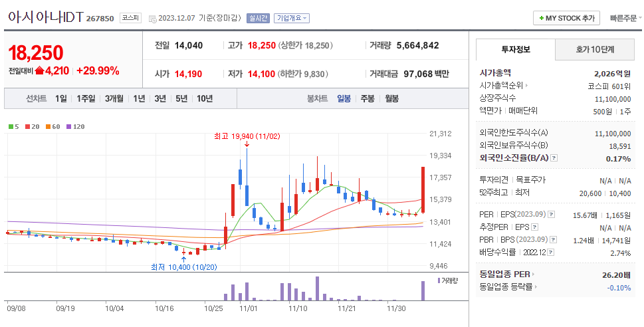Click the 52주최고 최저 row label
Image resolution: width=644 pixels, height=327 pixels.
coord(504,192)
